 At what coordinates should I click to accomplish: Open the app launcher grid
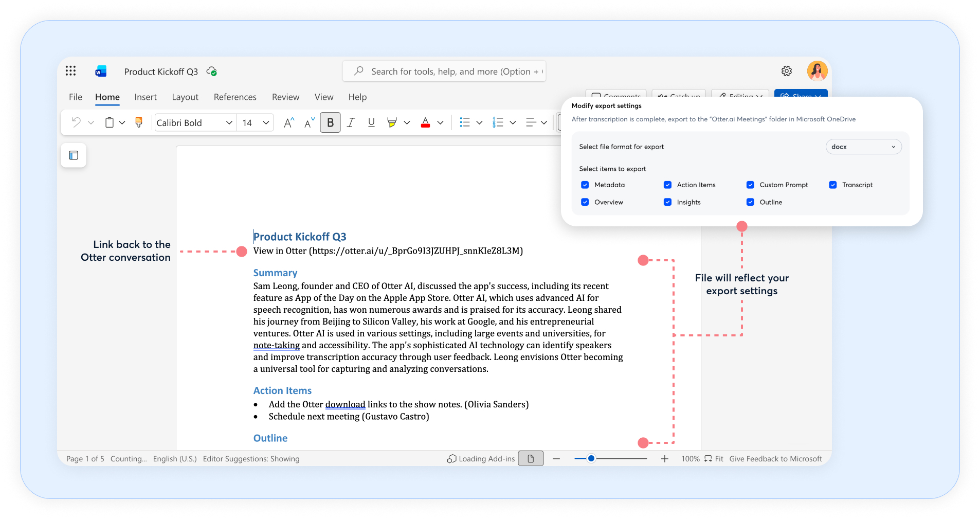click(70, 71)
